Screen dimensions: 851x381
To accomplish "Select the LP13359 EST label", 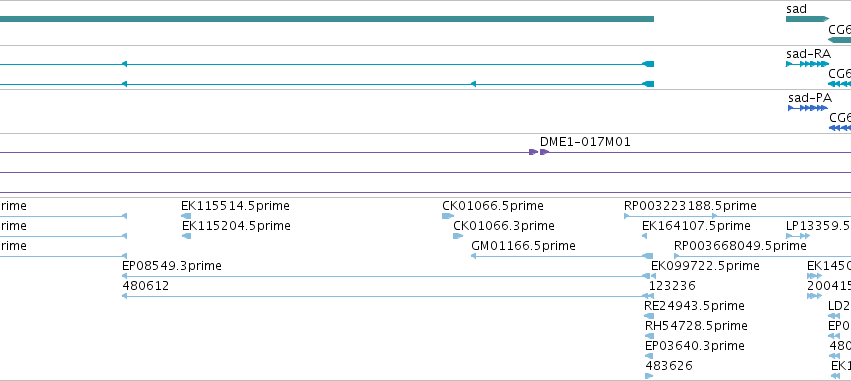I will [818, 226].
